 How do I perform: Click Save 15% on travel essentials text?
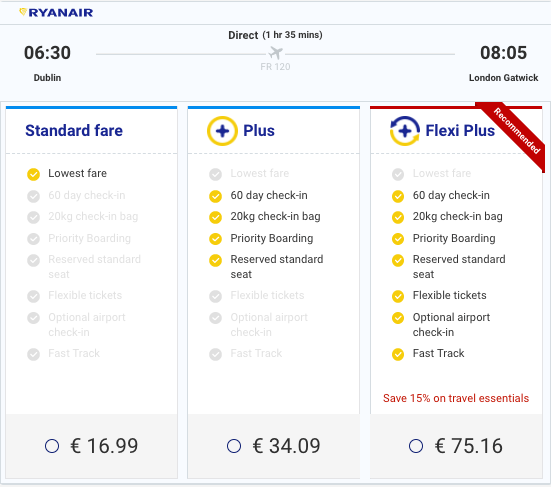(x=456, y=398)
